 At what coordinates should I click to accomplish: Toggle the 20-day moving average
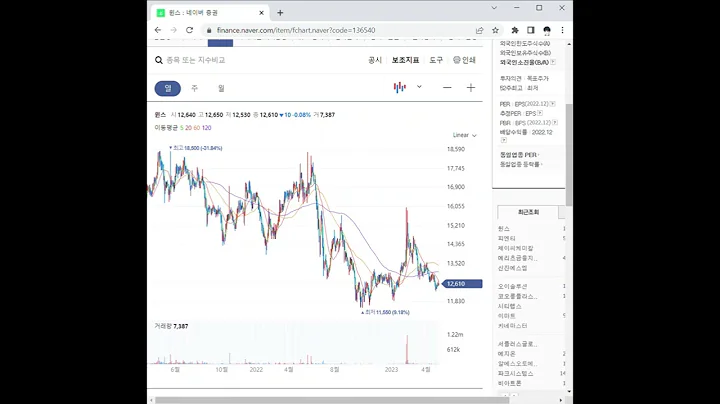(x=188, y=128)
